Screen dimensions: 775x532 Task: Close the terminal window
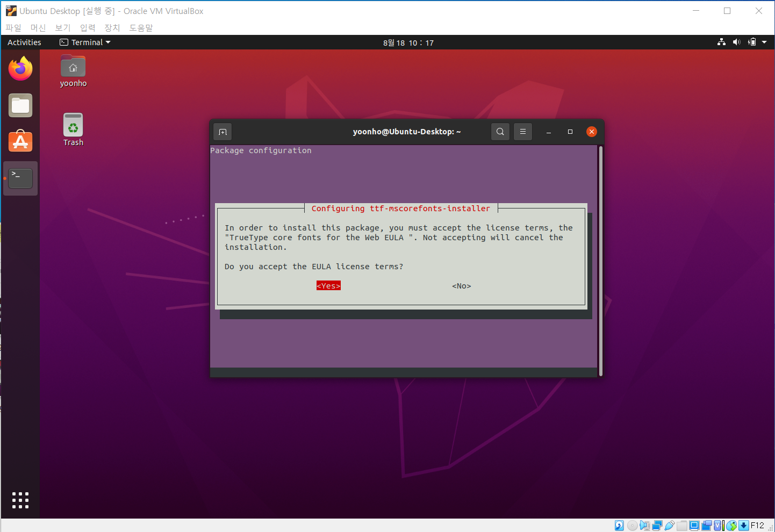[592, 132]
